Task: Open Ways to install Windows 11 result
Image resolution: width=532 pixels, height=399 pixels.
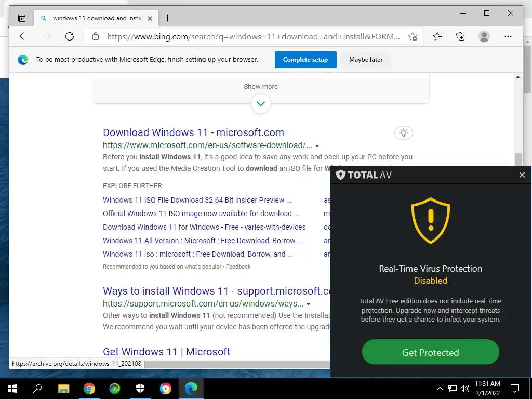Action: (217, 291)
